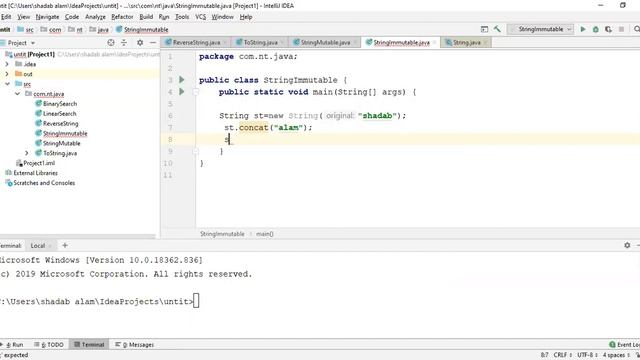Select Scratches and Consoles node
This screenshot has height=360, width=640.
click(x=44, y=183)
